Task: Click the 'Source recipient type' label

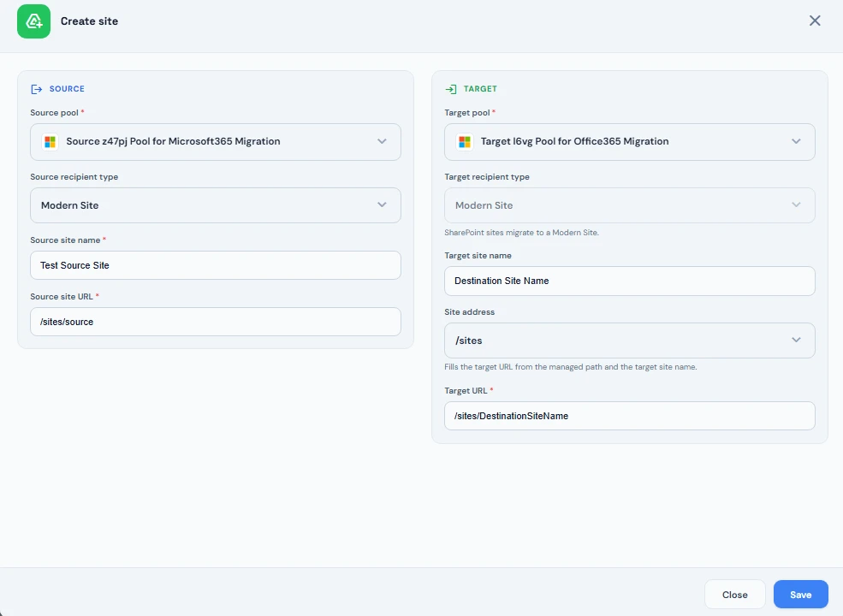Action: pyautogui.click(x=74, y=177)
